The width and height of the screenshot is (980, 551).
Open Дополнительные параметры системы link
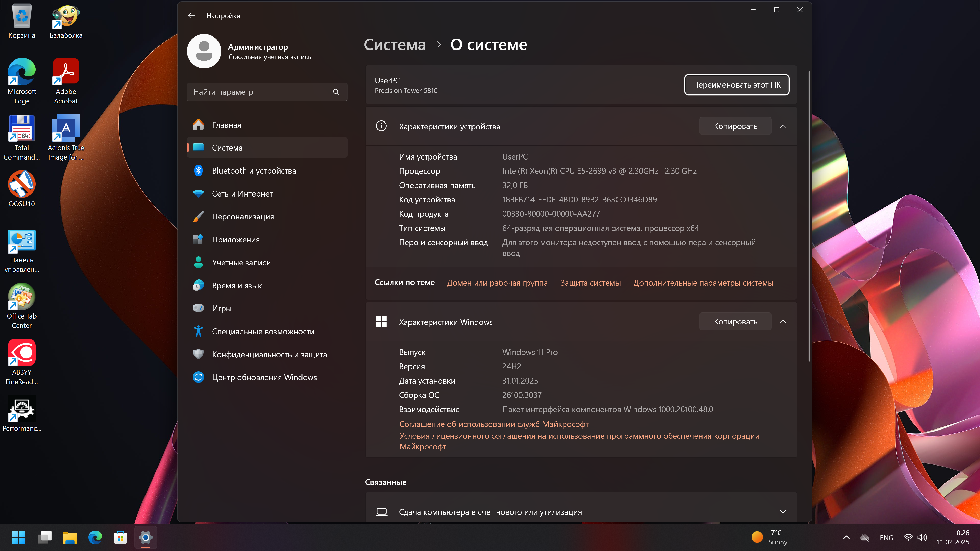click(703, 283)
